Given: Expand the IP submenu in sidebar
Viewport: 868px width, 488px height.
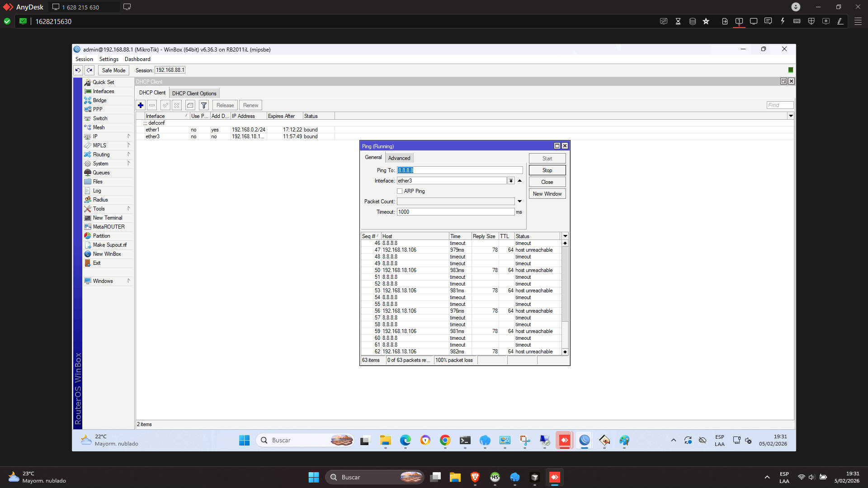Looking at the screenshot, I should click(95, 136).
